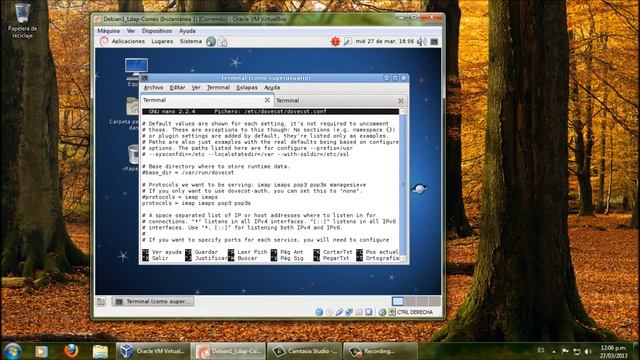Click the nano editor scrollbar

click(403, 185)
